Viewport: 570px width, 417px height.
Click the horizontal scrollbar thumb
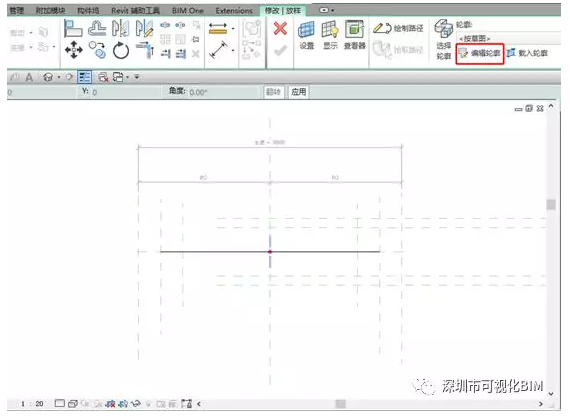coord(340,404)
